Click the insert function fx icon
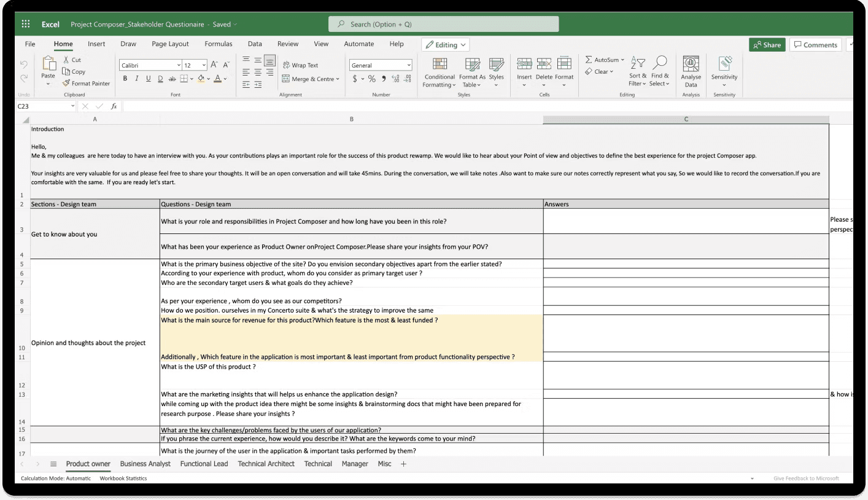Screen dimensions: 868x500 pyautogui.click(x=114, y=106)
